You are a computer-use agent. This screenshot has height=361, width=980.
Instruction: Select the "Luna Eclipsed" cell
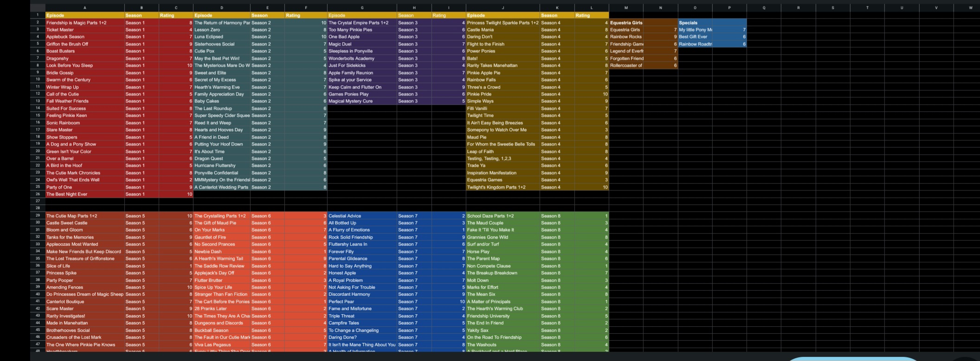[x=222, y=37]
